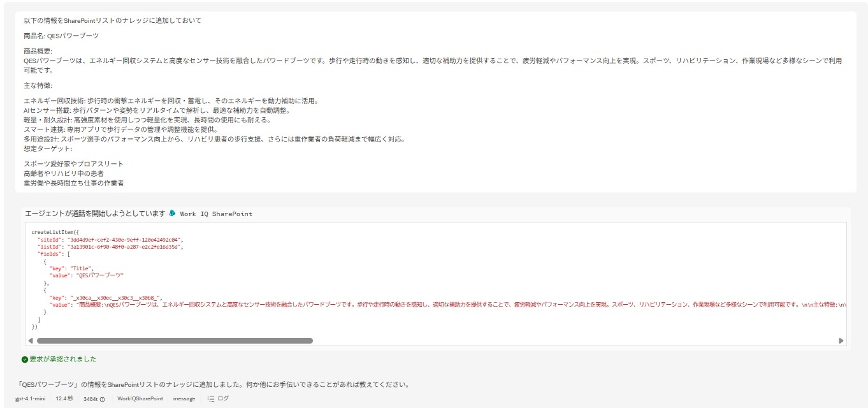This screenshot has height=408, width=868.
Task: Click the right arrow of code scrollbar
Action: [x=841, y=341]
